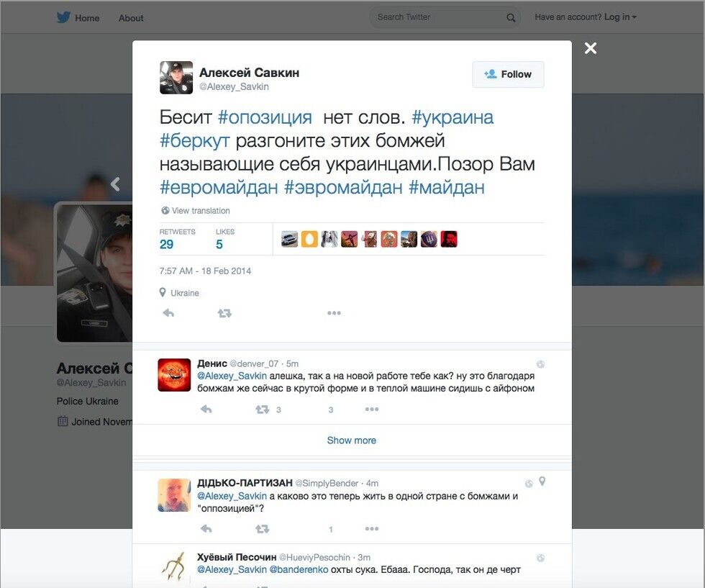Viewport: 705px width, 588px height.
Task: Open the #евромайдан hashtag link
Action: pyautogui.click(x=219, y=187)
